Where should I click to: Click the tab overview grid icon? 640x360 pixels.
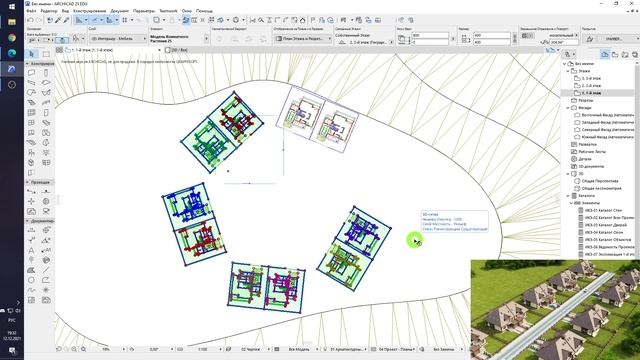[x=59, y=50]
